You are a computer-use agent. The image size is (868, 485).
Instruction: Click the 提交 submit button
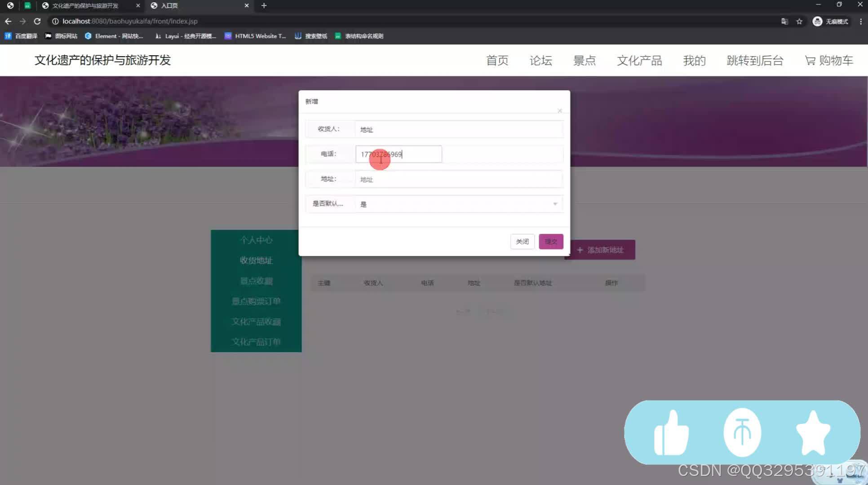pos(551,242)
